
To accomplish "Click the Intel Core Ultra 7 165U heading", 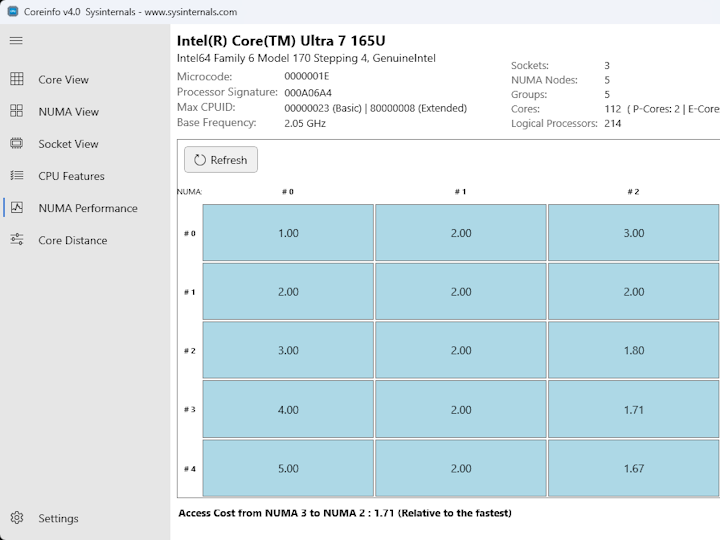I will click(281, 41).
